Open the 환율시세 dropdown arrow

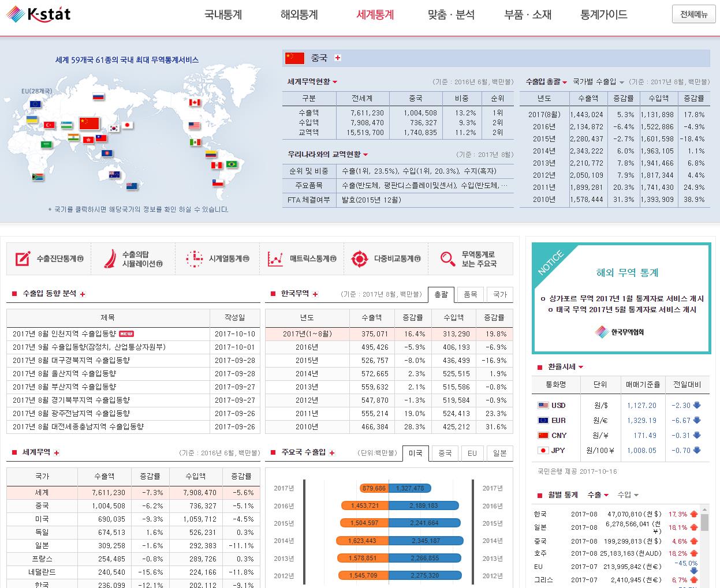point(580,368)
